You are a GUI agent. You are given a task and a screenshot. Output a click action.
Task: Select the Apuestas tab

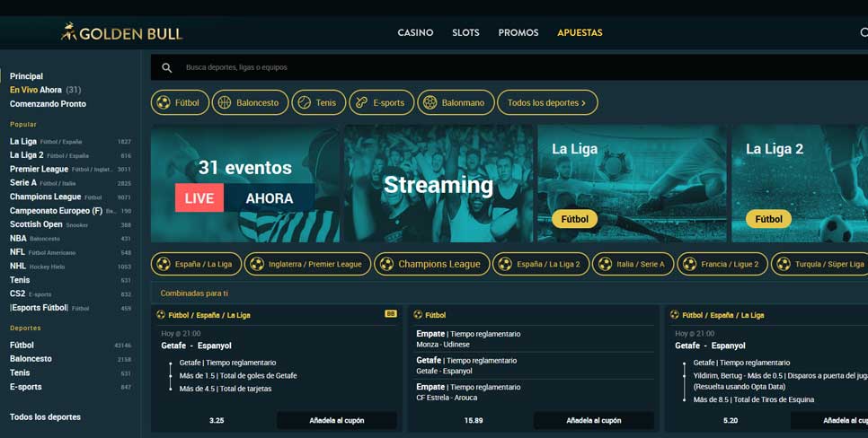point(580,32)
